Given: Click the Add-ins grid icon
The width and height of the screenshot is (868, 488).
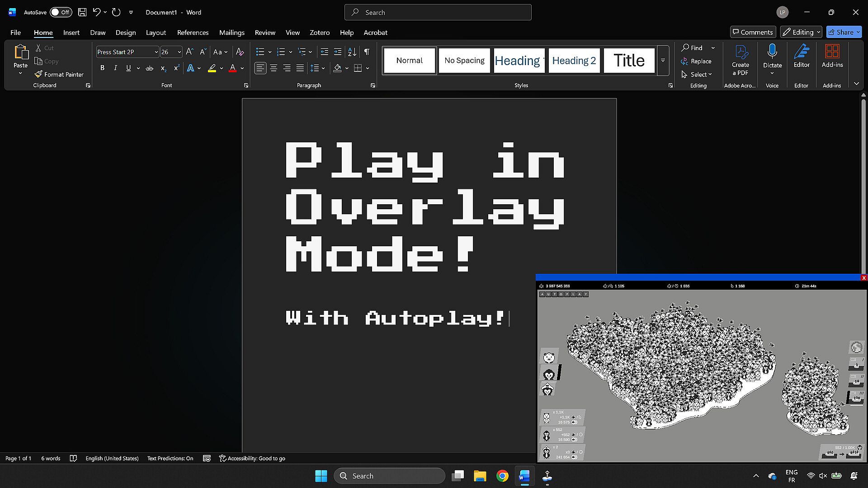Looking at the screenshot, I should [832, 52].
